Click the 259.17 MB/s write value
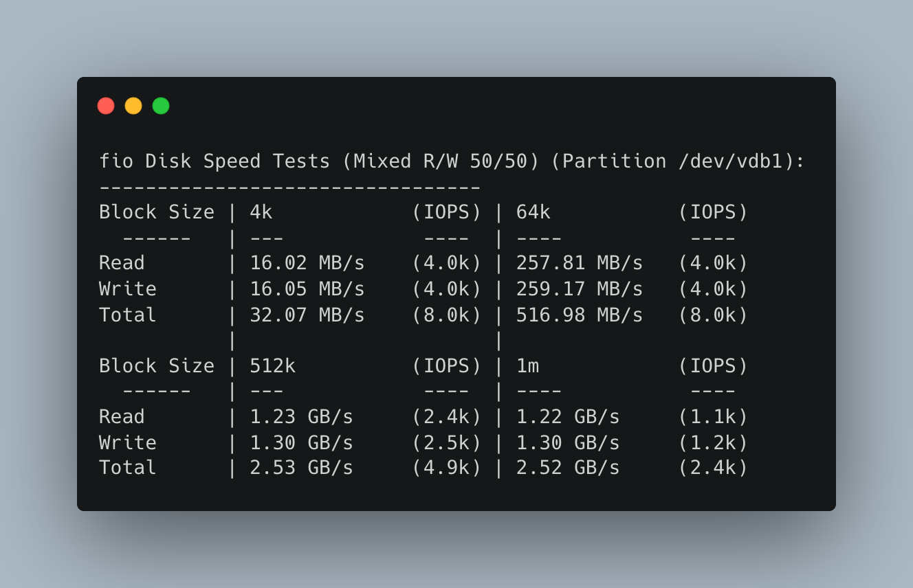Image resolution: width=913 pixels, height=588 pixels. (580, 289)
